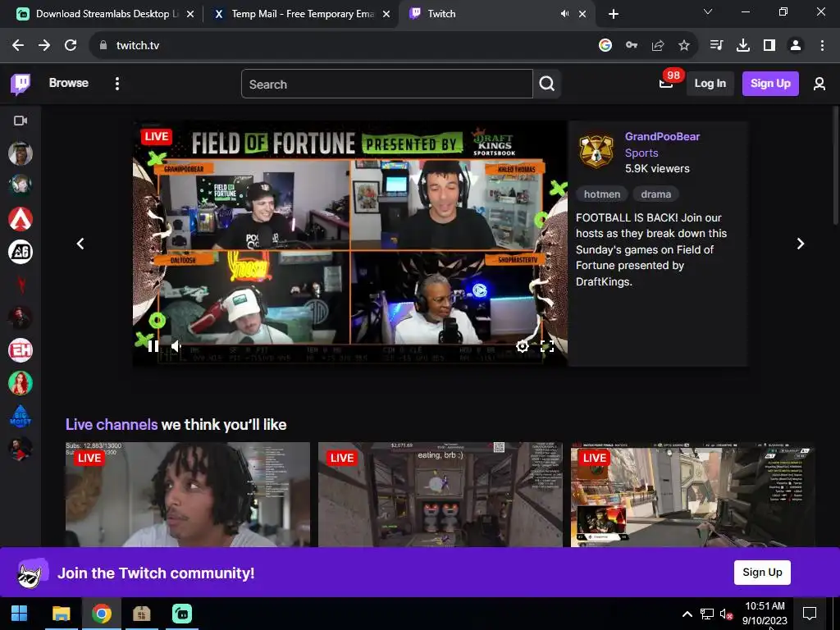840x630 pixels.
Task: Open the Browse page
Action: (69, 83)
